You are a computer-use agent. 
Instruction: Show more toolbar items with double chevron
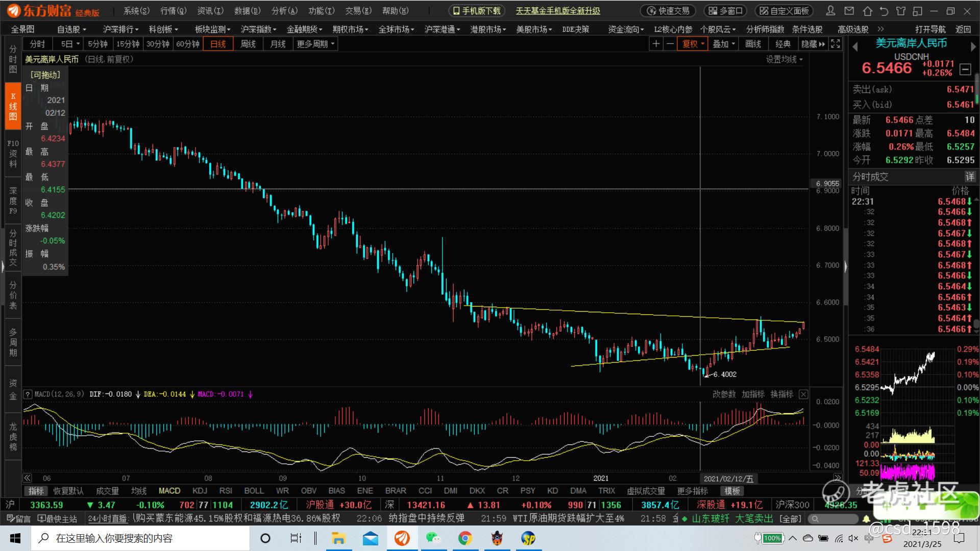[880, 29]
